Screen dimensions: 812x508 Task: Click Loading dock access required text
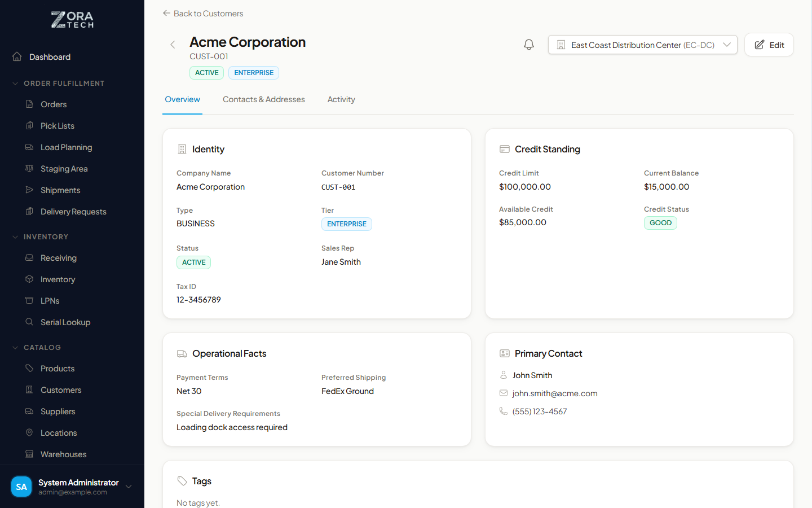(232, 427)
